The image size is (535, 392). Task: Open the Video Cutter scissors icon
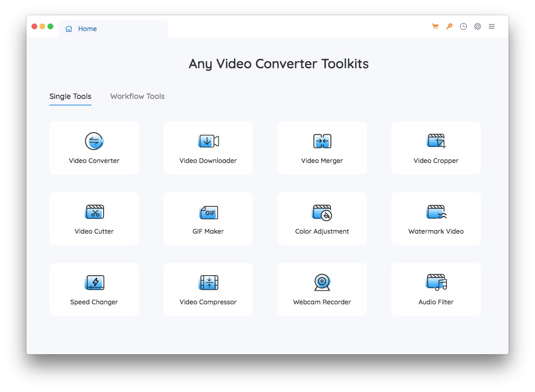(x=95, y=212)
